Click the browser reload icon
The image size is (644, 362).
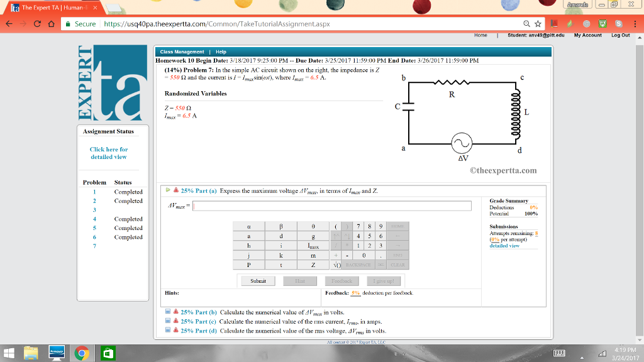pyautogui.click(x=39, y=24)
